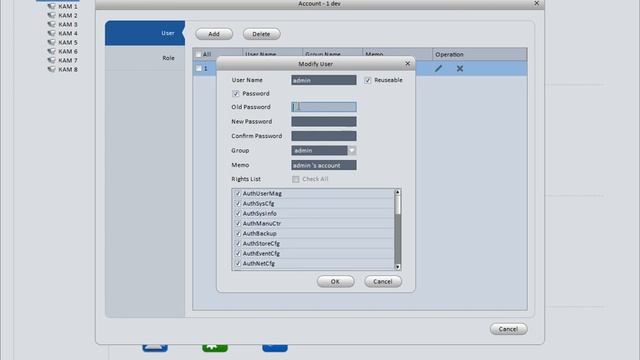Click Cancel in Modify User dialog
The image size is (640, 360).
click(x=383, y=281)
